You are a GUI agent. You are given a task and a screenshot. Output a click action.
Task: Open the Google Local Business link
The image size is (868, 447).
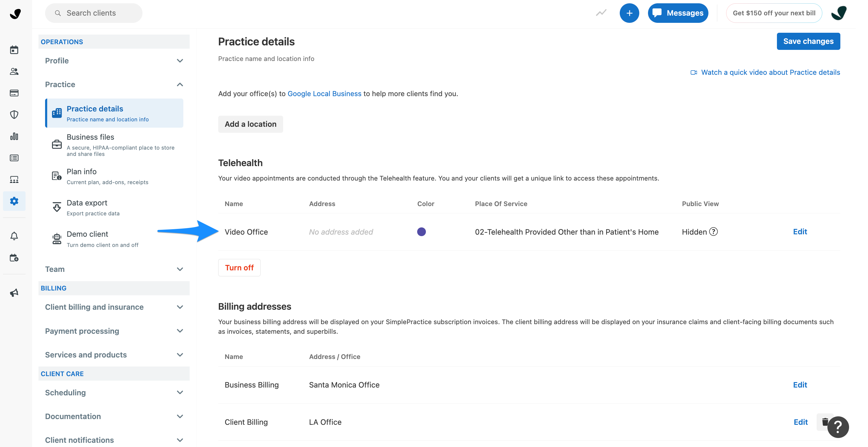(x=324, y=93)
